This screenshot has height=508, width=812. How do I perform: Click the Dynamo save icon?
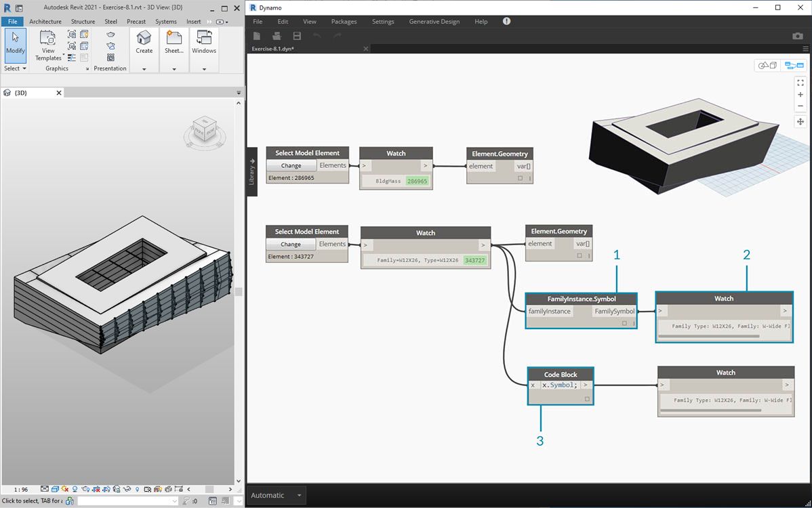coord(297,36)
